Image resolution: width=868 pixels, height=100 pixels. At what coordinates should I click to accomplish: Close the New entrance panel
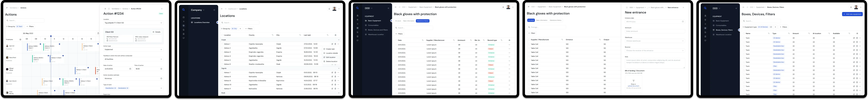click(x=683, y=7)
